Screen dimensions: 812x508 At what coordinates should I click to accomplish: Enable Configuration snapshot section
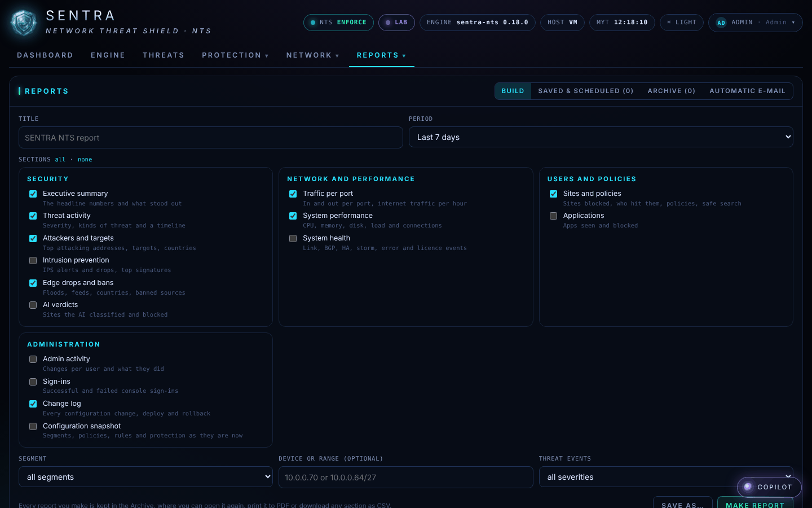pyautogui.click(x=33, y=426)
